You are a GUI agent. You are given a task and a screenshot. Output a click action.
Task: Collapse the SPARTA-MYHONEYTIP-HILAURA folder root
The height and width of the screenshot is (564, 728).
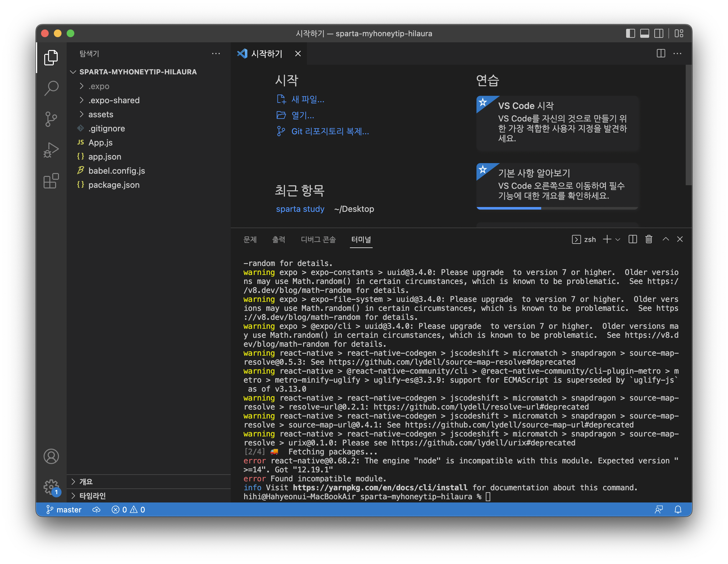point(149,72)
